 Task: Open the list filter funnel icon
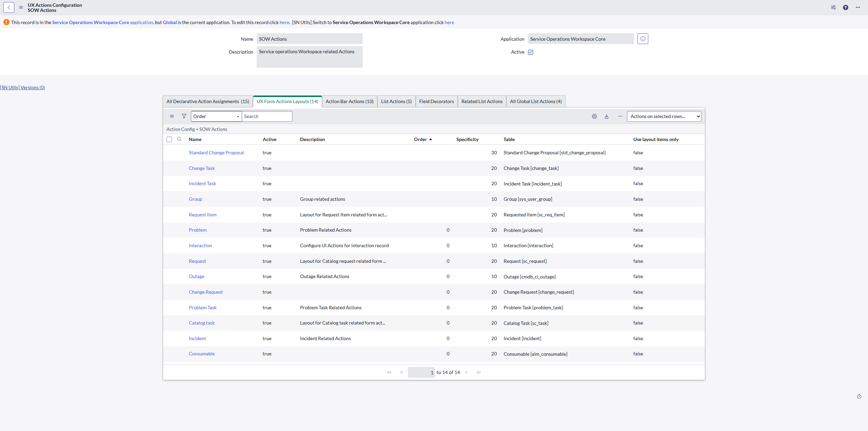tap(184, 116)
